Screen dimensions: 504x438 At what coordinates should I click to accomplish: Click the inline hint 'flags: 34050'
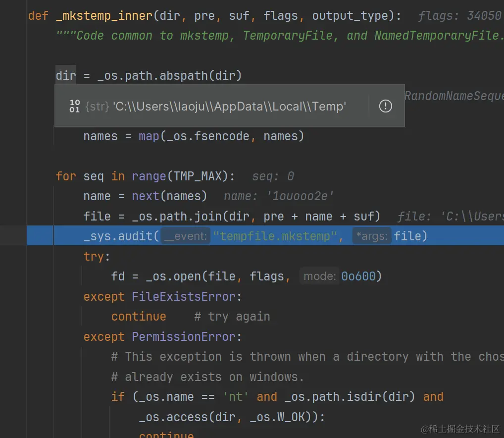459,16
